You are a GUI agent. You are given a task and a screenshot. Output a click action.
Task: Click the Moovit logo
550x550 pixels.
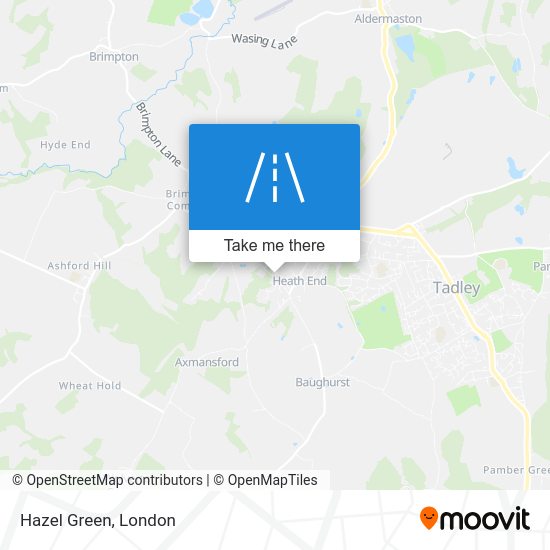coord(475,518)
